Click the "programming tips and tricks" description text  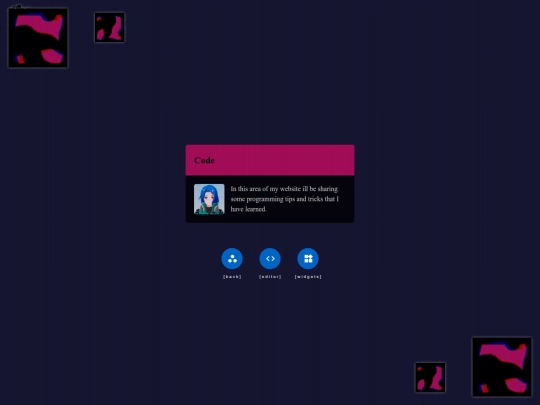click(x=284, y=199)
